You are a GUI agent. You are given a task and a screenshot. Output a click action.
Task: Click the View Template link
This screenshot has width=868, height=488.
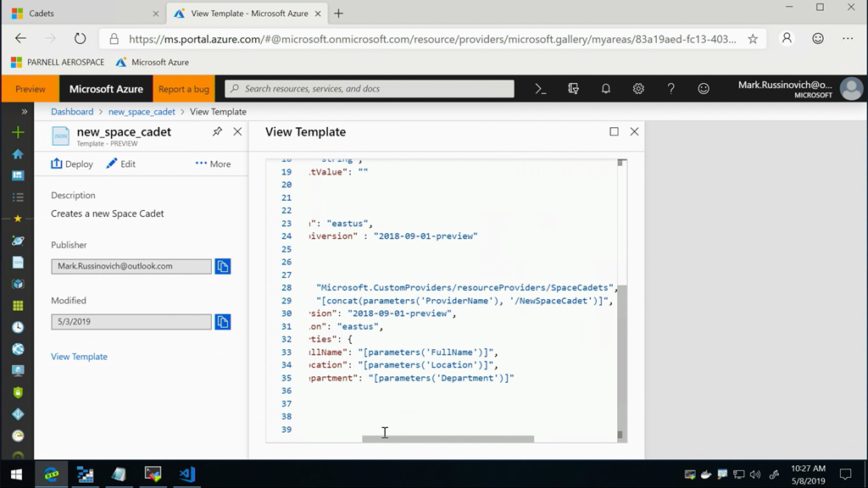[x=79, y=357]
